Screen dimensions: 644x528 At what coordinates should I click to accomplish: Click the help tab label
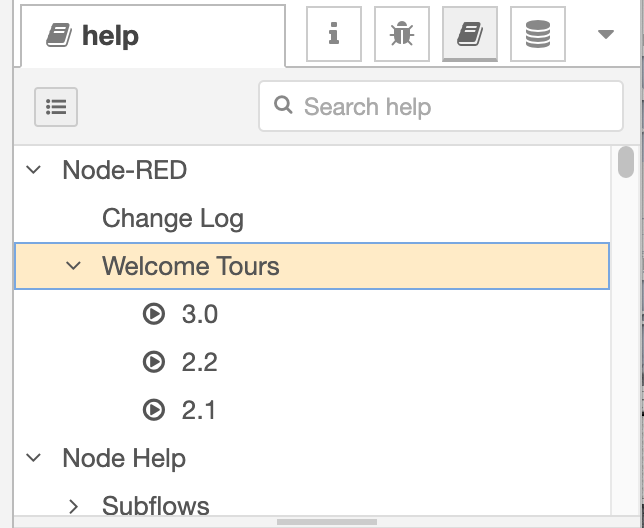pyautogui.click(x=110, y=36)
